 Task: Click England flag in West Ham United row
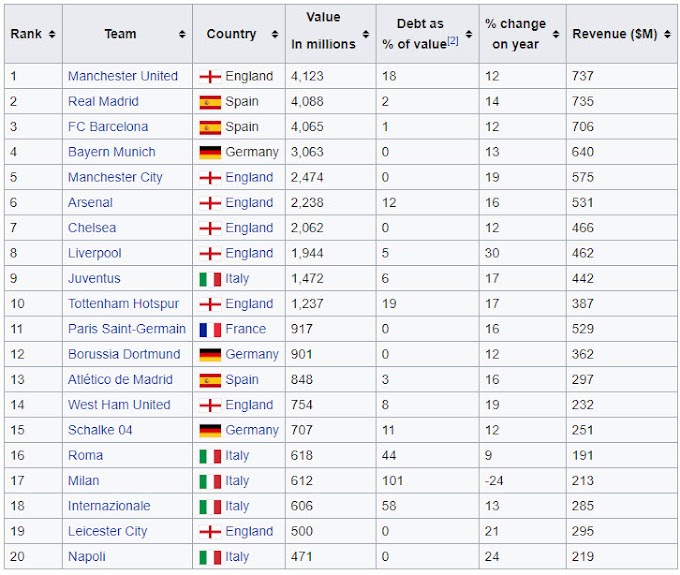(210, 405)
